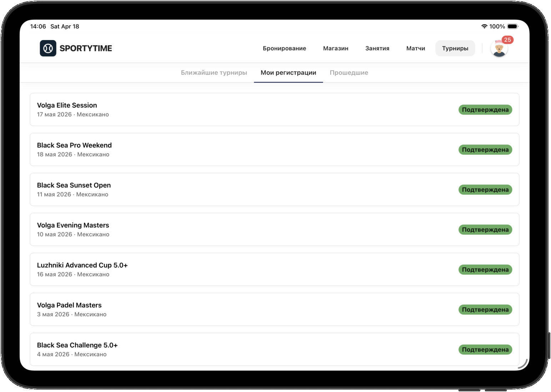
Task: Select the Турниры nav item
Action: tap(455, 48)
